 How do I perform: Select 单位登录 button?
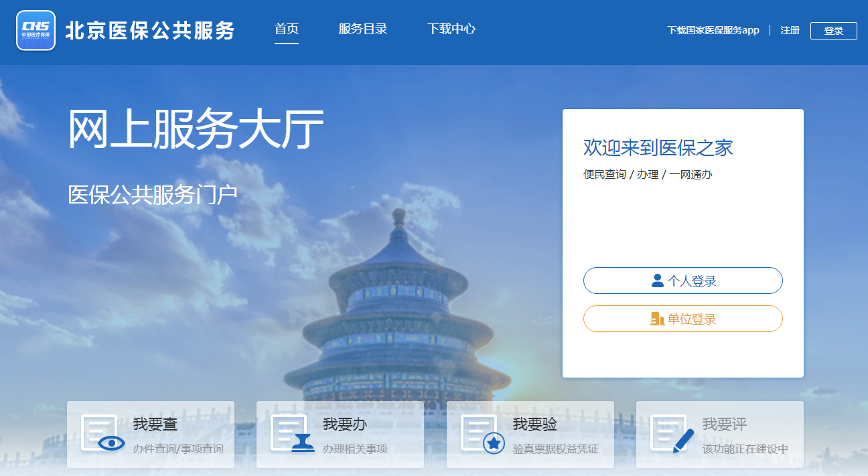[683, 319]
